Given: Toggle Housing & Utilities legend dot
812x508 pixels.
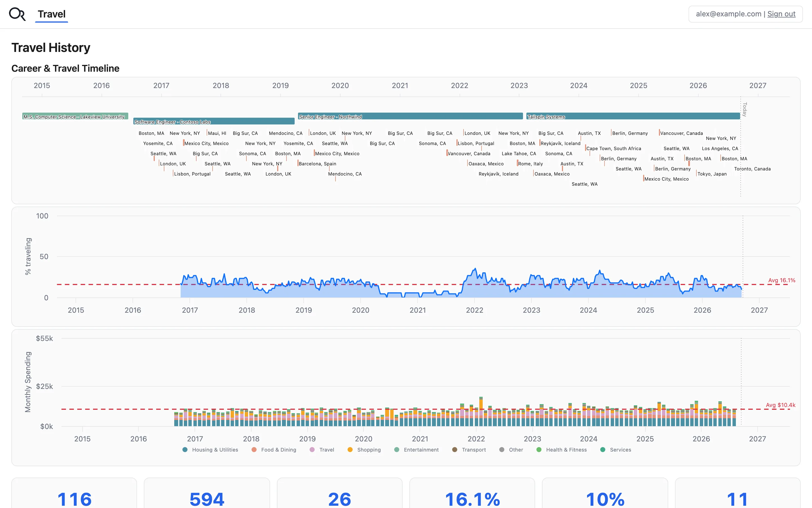Looking at the screenshot, I should coord(185,450).
